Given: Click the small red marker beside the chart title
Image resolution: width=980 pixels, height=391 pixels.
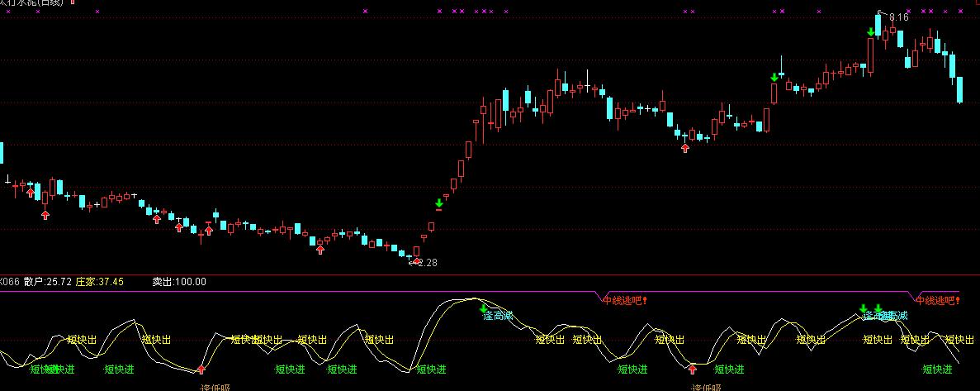Looking at the screenshot, I should point(73,2).
